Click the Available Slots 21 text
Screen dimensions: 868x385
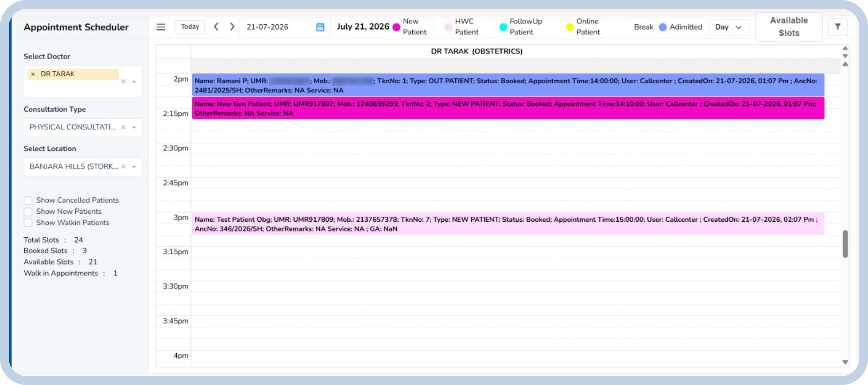coord(60,262)
